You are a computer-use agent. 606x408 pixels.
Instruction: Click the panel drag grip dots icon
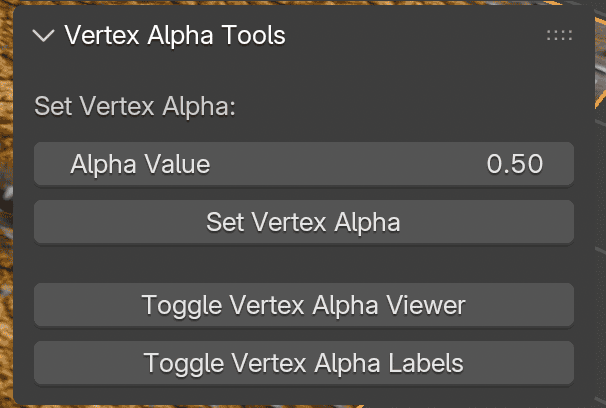pyautogui.click(x=559, y=36)
